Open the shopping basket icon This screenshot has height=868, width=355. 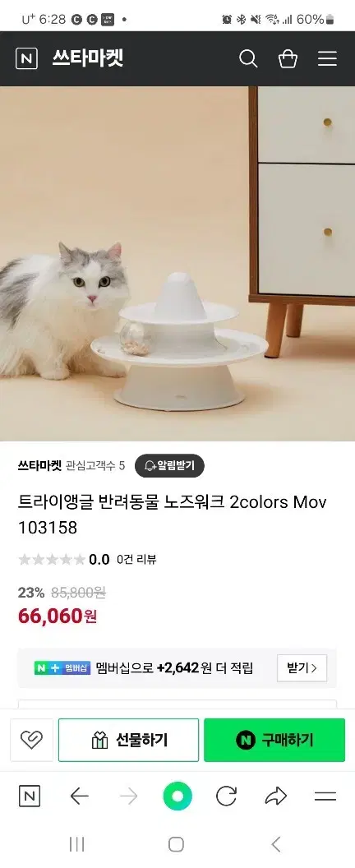tap(288, 58)
